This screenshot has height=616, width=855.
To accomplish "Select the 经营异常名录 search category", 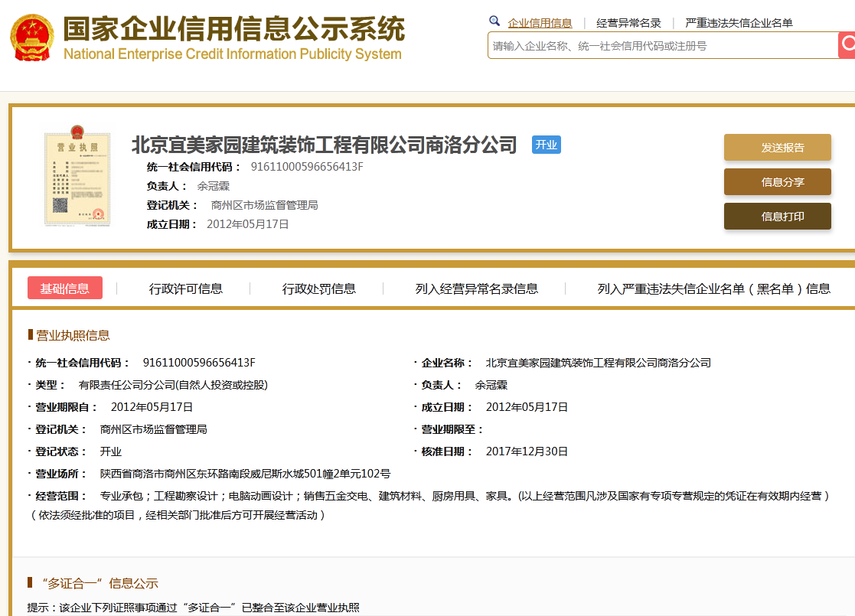I will [628, 23].
